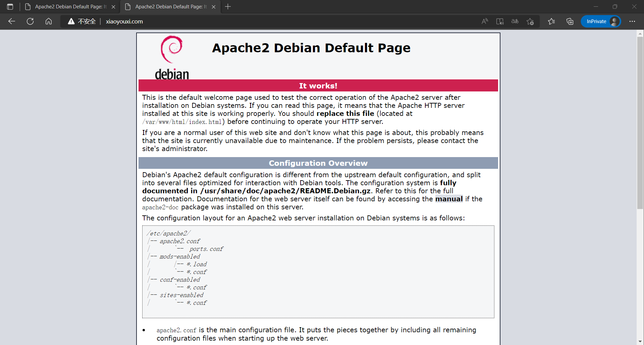Open the manual documentation link
Viewport: 644px width, 345px height.
(x=449, y=199)
